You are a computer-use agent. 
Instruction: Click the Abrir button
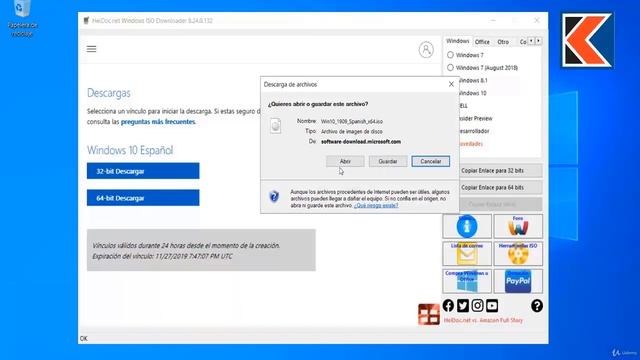point(345,161)
